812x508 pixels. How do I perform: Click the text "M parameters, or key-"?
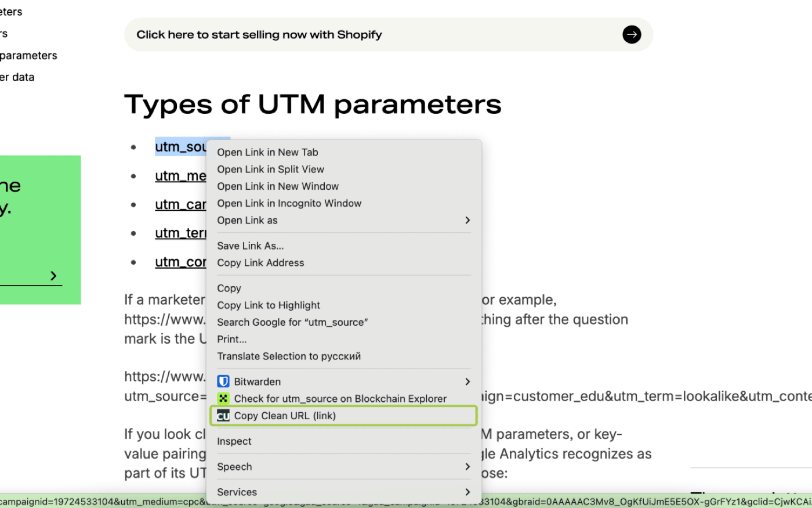(552, 434)
